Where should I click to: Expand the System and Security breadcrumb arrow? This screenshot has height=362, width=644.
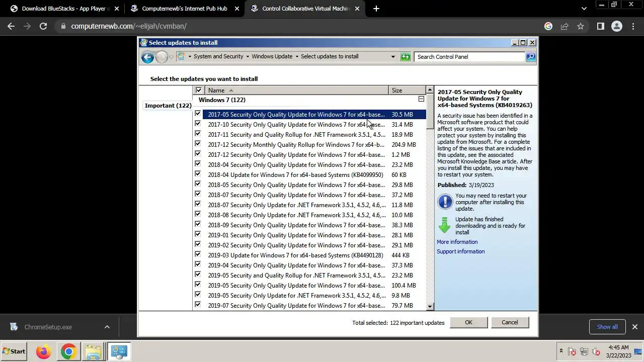click(248, 56)
